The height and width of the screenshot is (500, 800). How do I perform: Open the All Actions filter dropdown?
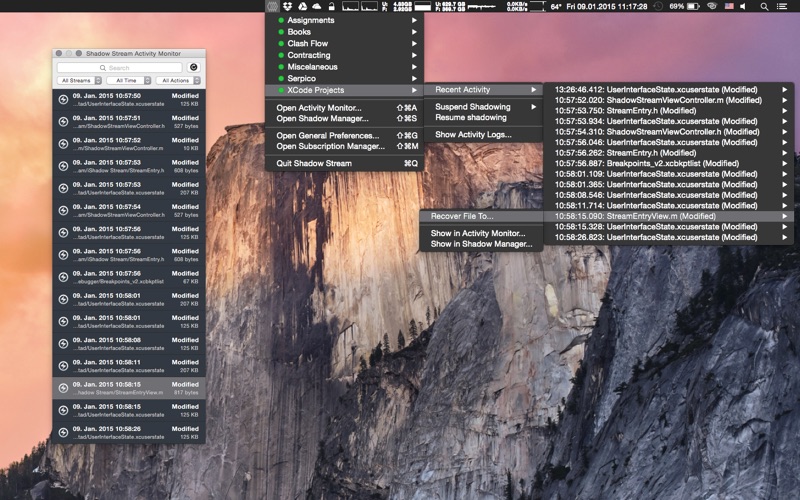[178, 81]
